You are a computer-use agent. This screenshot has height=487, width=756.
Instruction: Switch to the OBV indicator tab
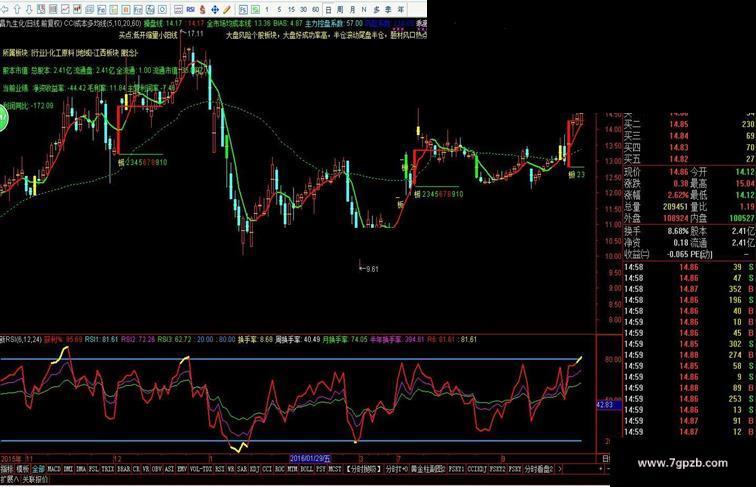tap(156, 469)
